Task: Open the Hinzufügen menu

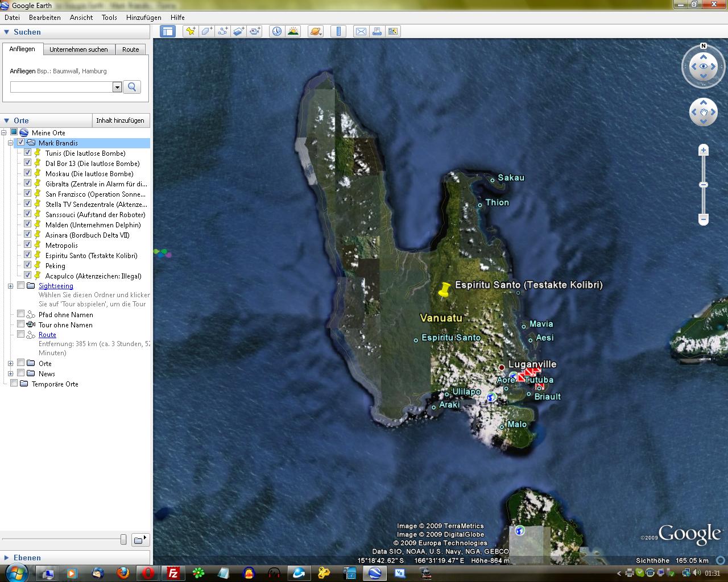Action: [x=143, y=18]
